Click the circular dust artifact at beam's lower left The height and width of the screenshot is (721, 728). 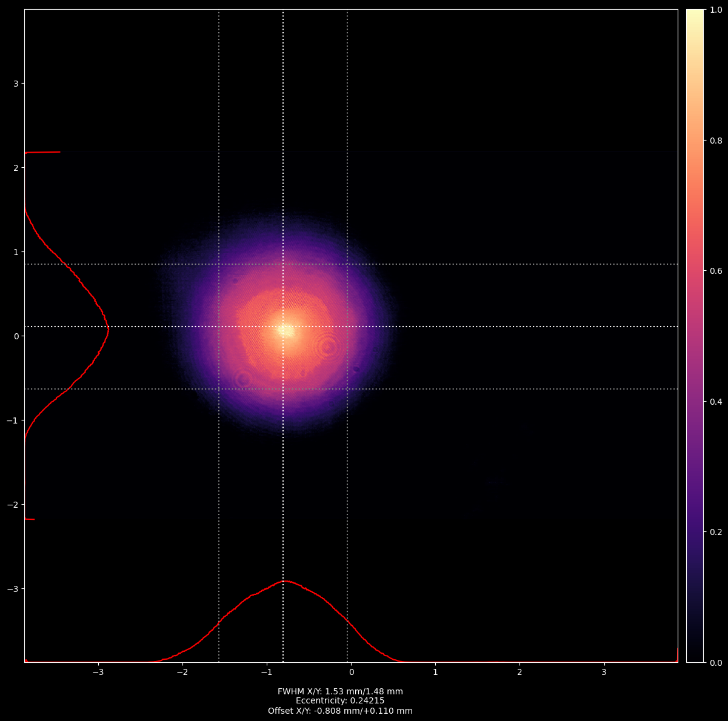click(244, 379)
